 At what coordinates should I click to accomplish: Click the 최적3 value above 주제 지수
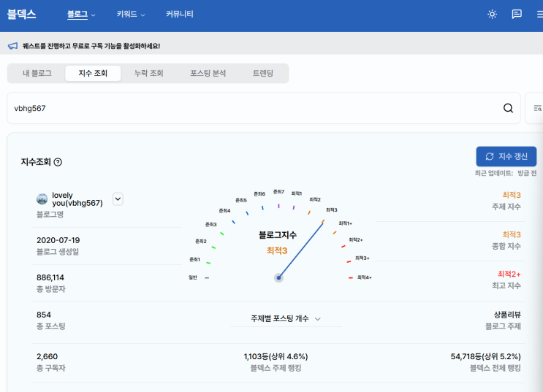point(512,195)
